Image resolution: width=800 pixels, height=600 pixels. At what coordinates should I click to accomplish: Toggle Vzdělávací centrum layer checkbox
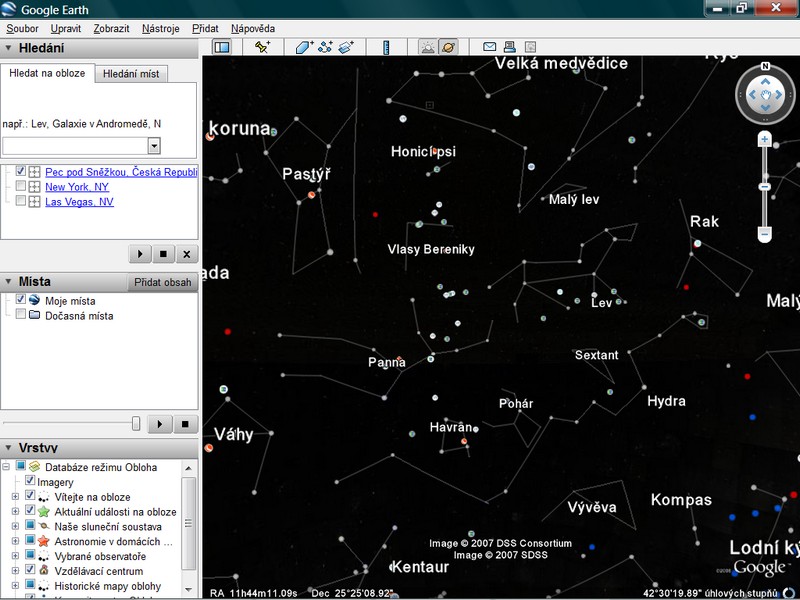coord(30,569)
